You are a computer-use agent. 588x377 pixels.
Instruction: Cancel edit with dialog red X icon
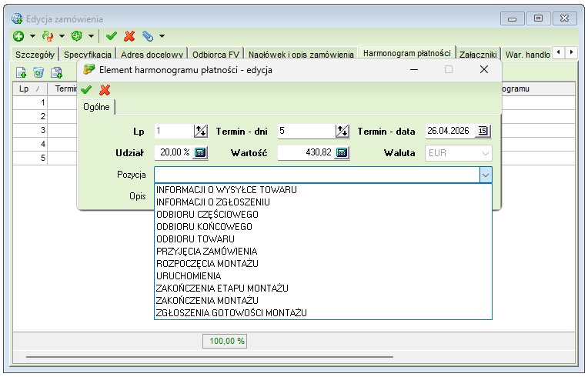point(105,89)
